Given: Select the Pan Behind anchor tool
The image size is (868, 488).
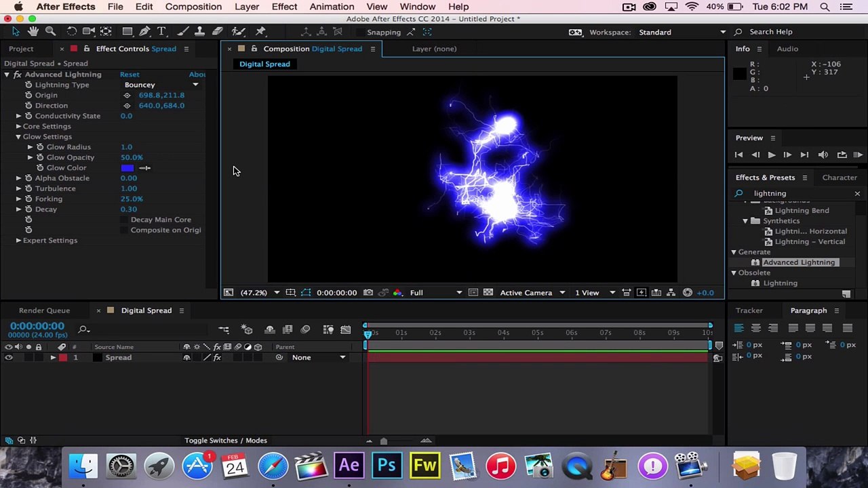Looking at the screenshot, I should (106, 32).
